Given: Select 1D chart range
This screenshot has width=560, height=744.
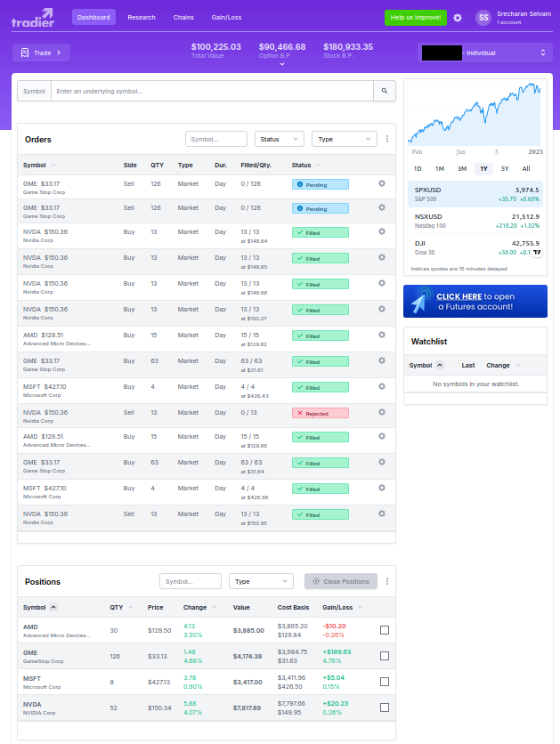Looking at the screenshot, I should [x=418, y=168].
